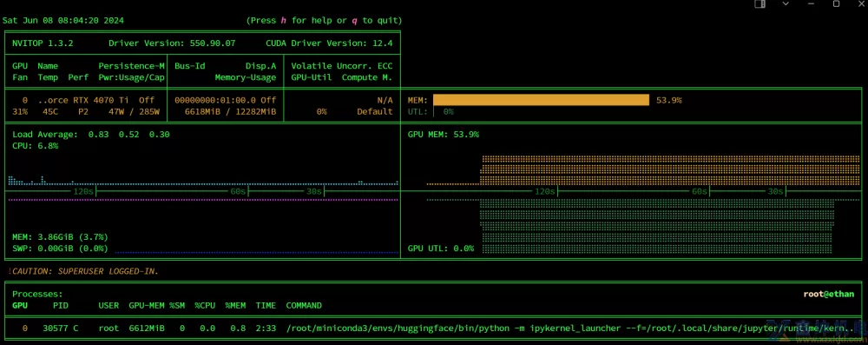Image resolution: width=868 pixels, height=345 pixels.
Task: Click the TIME column header
Action: (266, 306)
